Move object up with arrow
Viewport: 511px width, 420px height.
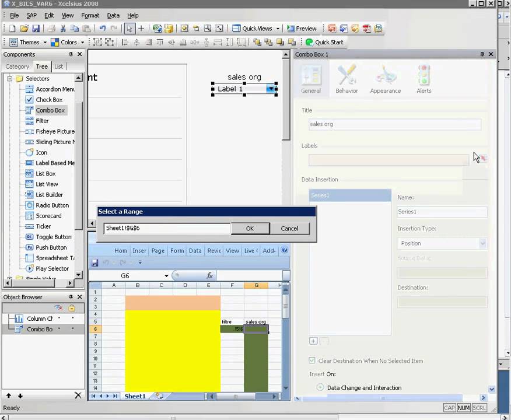(9, 395)
